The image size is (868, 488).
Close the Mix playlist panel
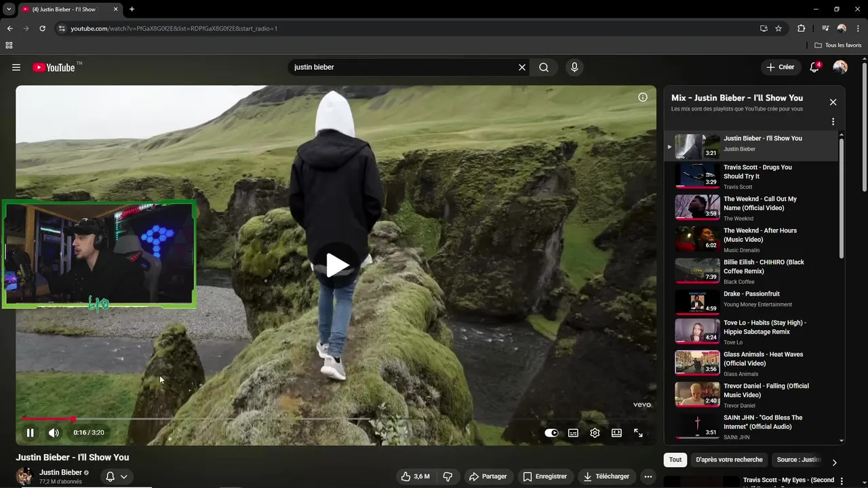coord(833,102)
